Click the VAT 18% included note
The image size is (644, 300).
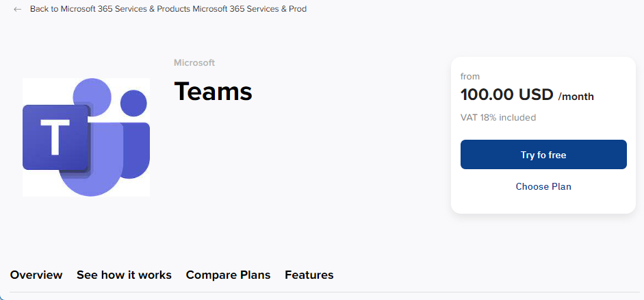(x=498, y=118)
